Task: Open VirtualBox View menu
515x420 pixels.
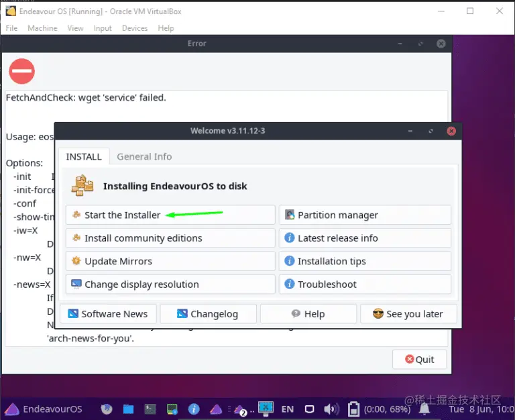Action: [x=75, y=28]
